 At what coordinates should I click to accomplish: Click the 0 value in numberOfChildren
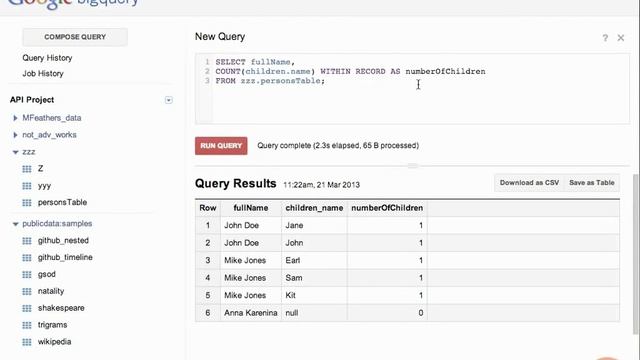pyautogui.click(x=420, y=313)
